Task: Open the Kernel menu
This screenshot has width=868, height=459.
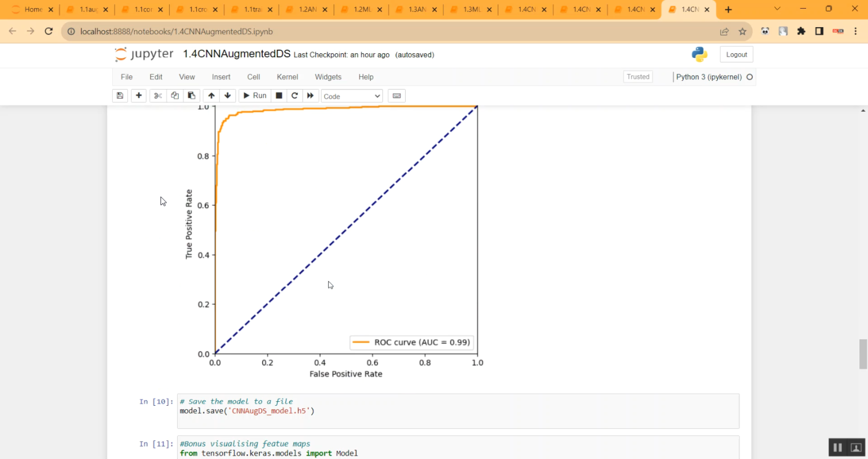Action: [288, 77]
